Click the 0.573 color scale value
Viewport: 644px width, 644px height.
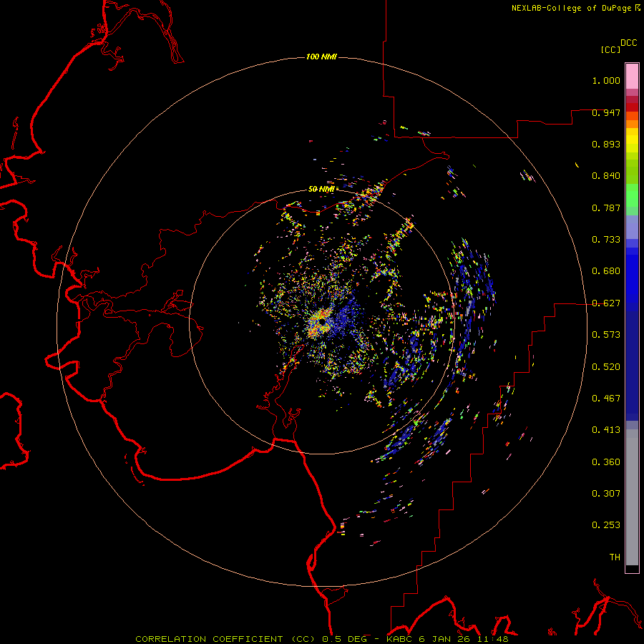pyautogui.click(x=606, y=335)
